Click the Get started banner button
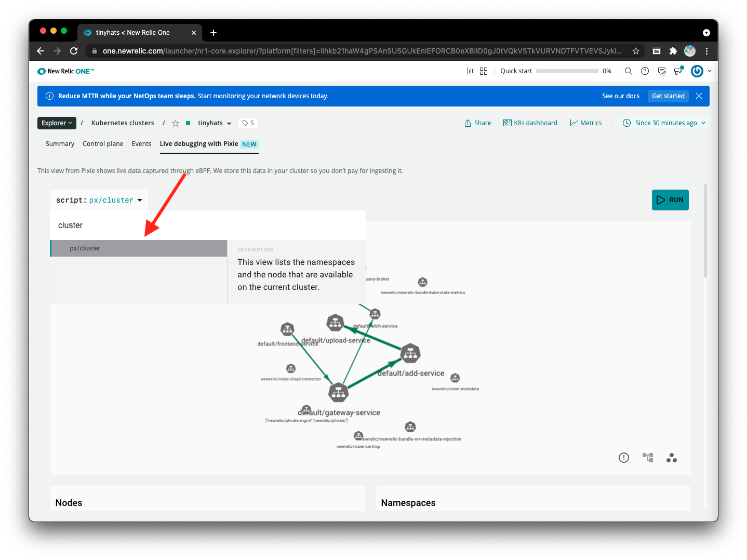Viewport: 747px width, 560px height. (x=668, y=96)
